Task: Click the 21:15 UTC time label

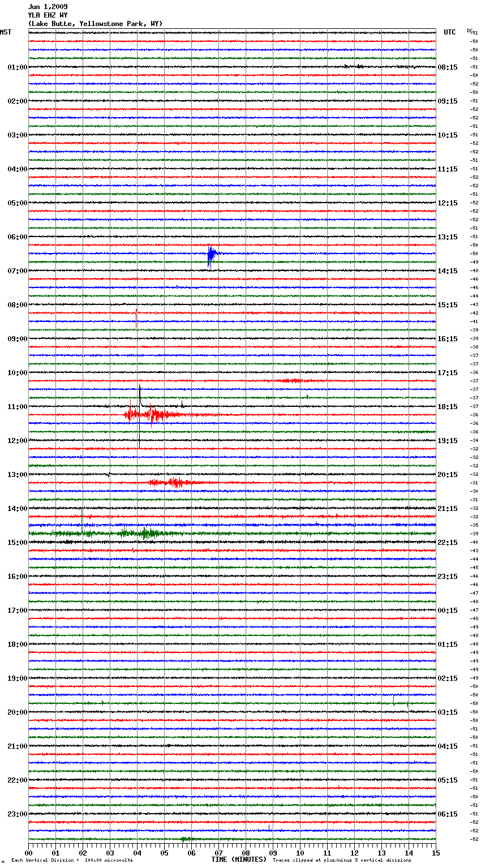Action: [x=448, y=509]
